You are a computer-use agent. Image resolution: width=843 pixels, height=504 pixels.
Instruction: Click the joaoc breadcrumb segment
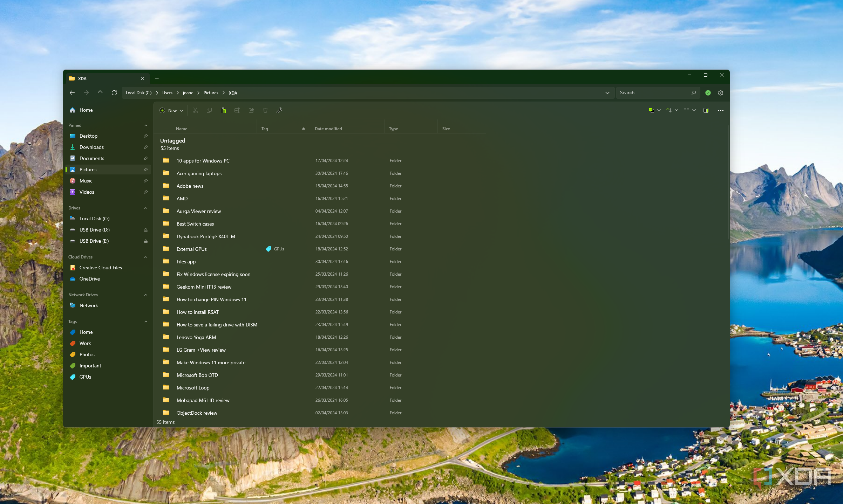(x=188, y=93)
